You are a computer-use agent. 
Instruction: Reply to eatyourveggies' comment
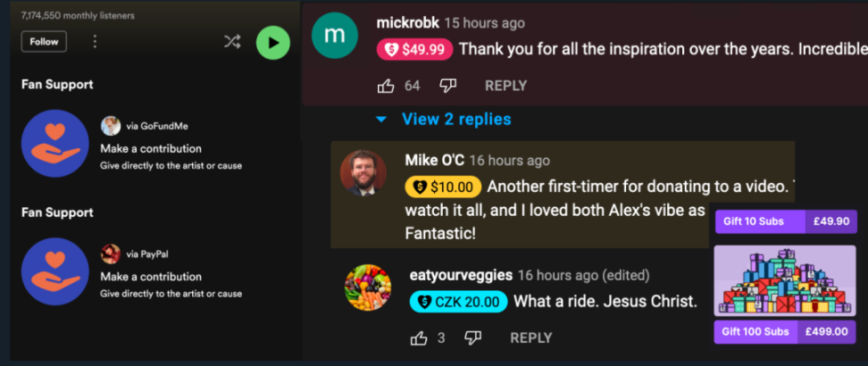[x=530, y=337]
